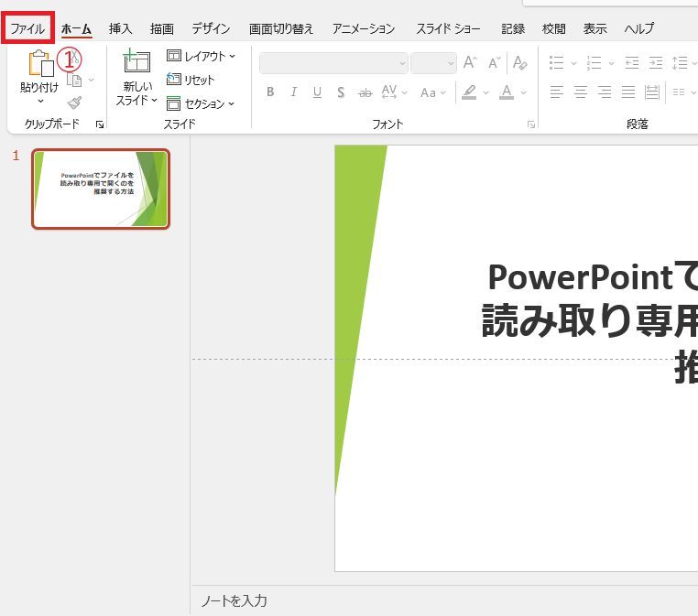Select the 表示 tab
The image size is (698, 616).
(x=594, y=28)
